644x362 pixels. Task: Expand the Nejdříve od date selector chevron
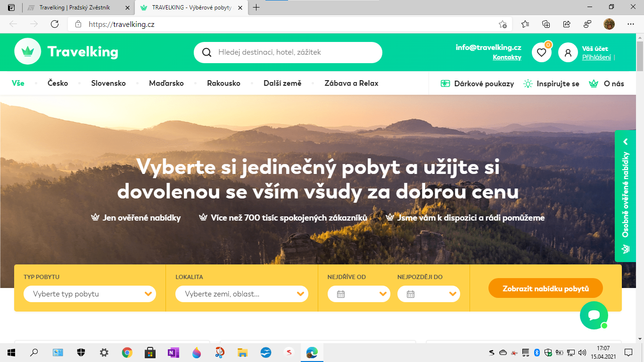[382, 294]
